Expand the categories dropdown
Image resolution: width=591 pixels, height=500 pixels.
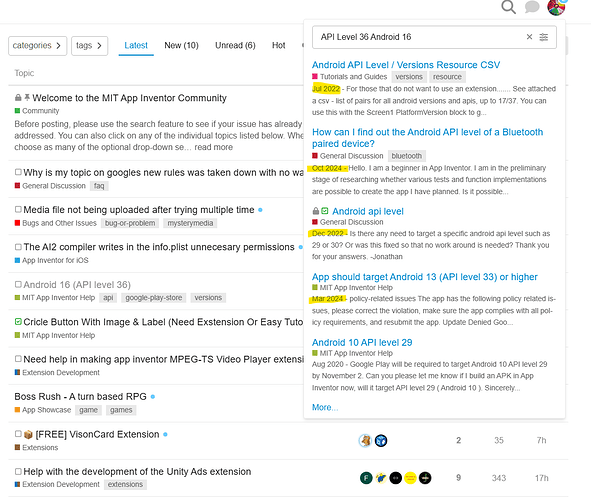coord(37,46)
